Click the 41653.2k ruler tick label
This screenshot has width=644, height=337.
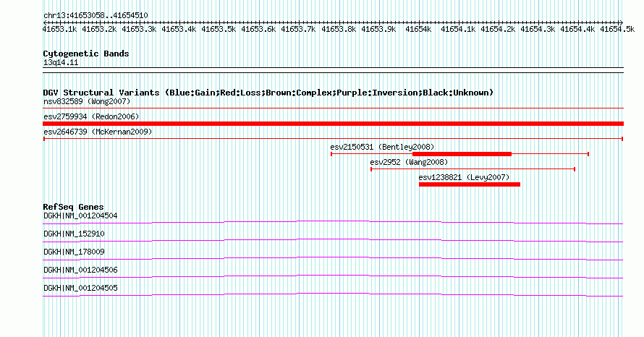(x=99, y=30)
